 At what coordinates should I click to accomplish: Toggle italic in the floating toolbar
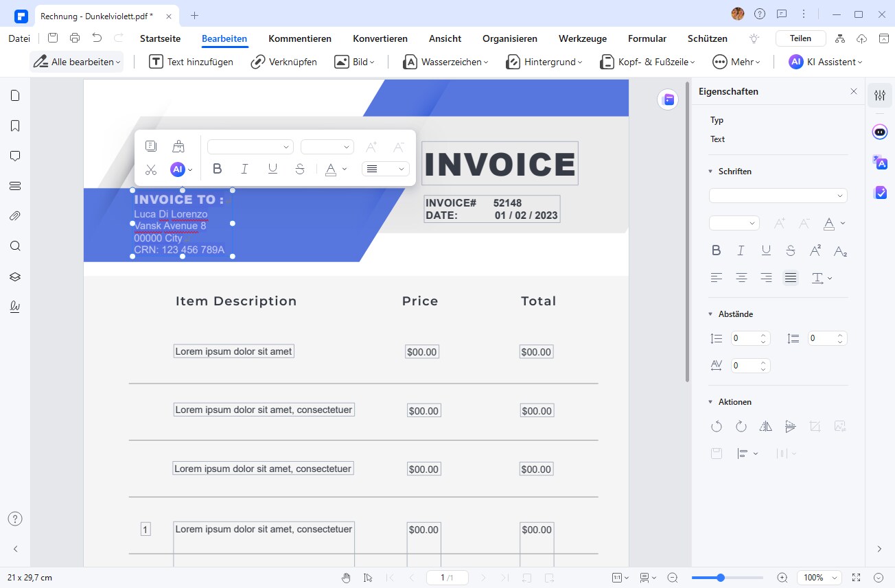click(x=244, y=169)
